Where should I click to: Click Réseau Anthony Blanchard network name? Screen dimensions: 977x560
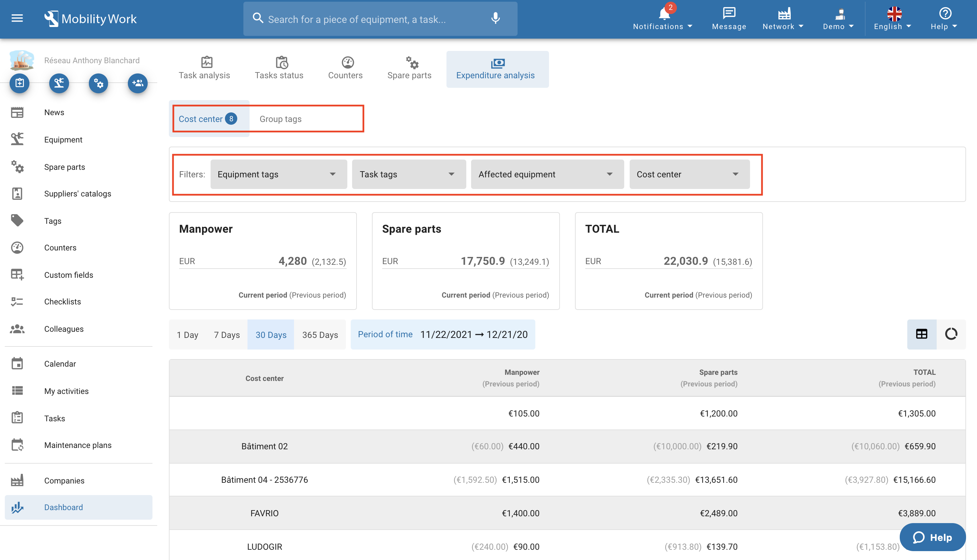(x=92, y=60)
